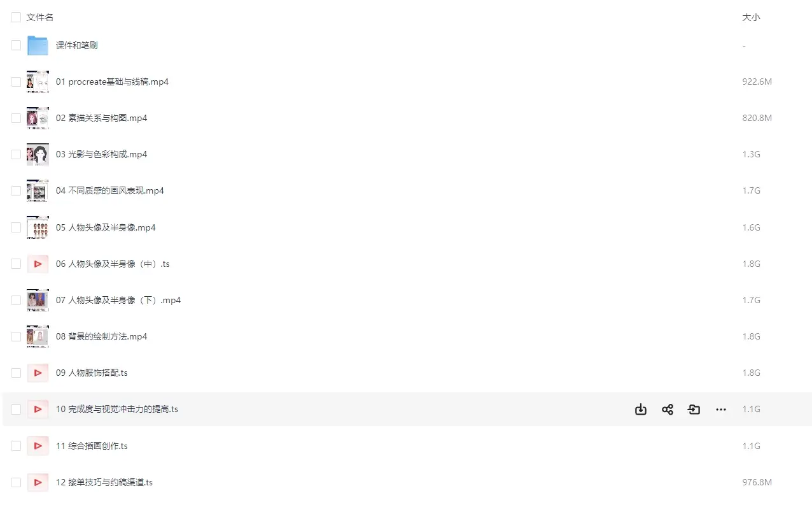The height and width of the screenshot is (507, 812).
Task: Sort by the 大小 column header
Action: click(x=751, y=17)
